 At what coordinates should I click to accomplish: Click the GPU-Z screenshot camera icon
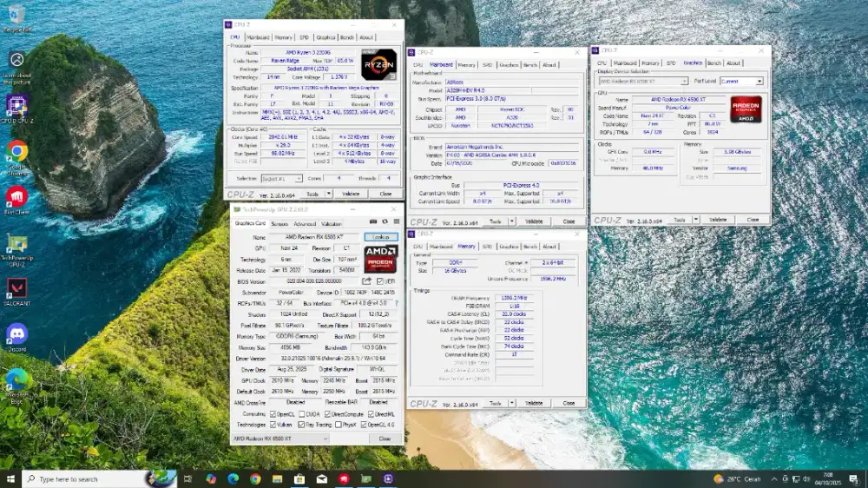[x=374, y=223]
